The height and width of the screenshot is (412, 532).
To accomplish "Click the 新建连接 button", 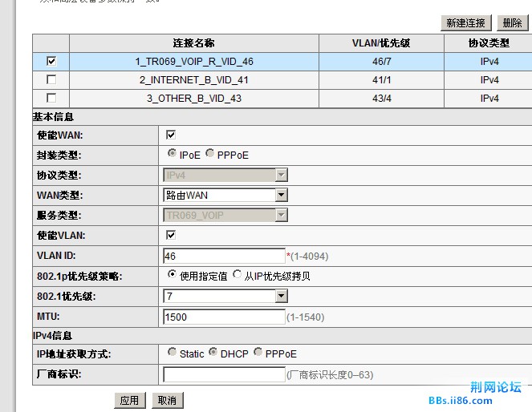I will pyautogui.click(x=466, y=23).
